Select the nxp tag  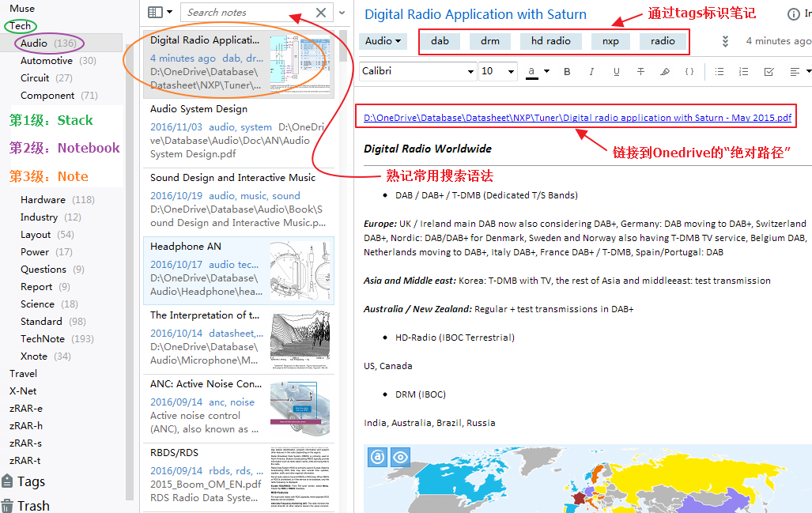(610, 41)
